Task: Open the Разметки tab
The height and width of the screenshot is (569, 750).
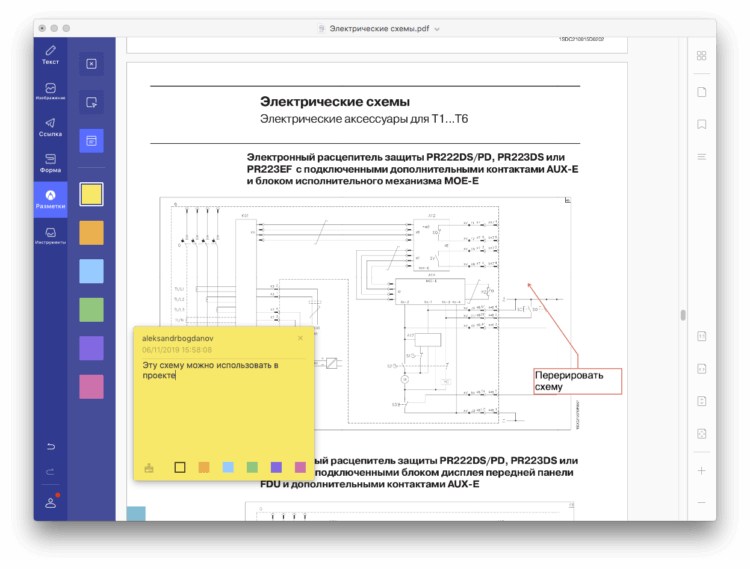Action: point(50,199)
